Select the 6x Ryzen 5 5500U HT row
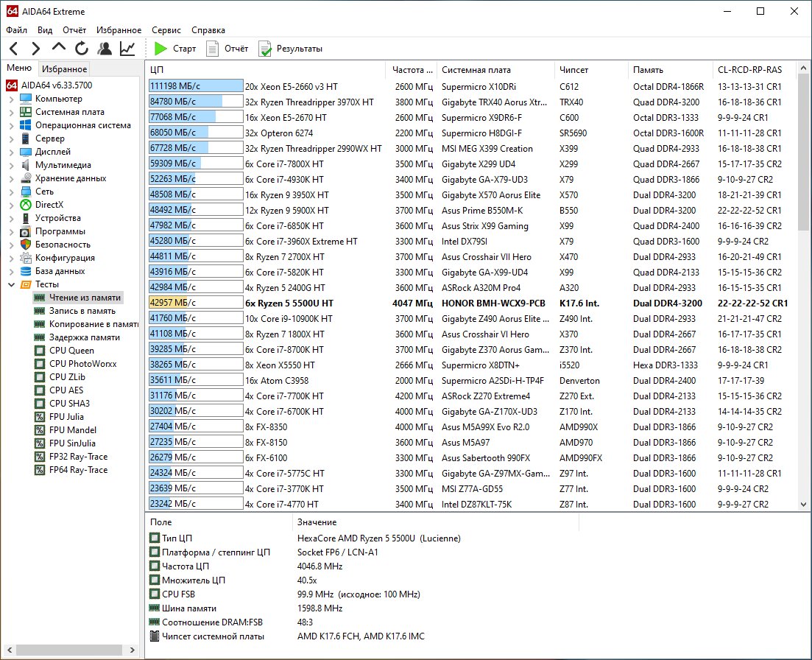The image size is (812, 660). pyautogui.click(x=472, y=303)
